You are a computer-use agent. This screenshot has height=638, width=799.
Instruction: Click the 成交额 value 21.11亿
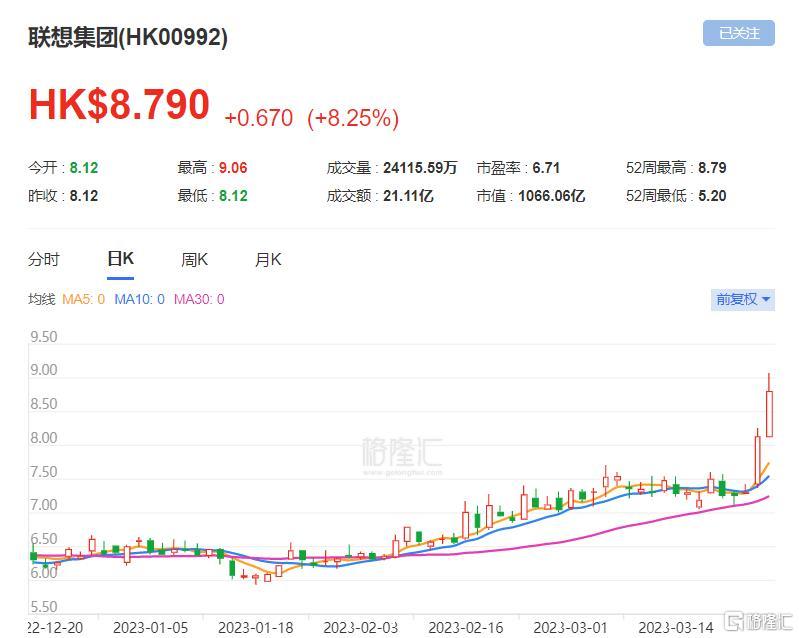(408, 196)
